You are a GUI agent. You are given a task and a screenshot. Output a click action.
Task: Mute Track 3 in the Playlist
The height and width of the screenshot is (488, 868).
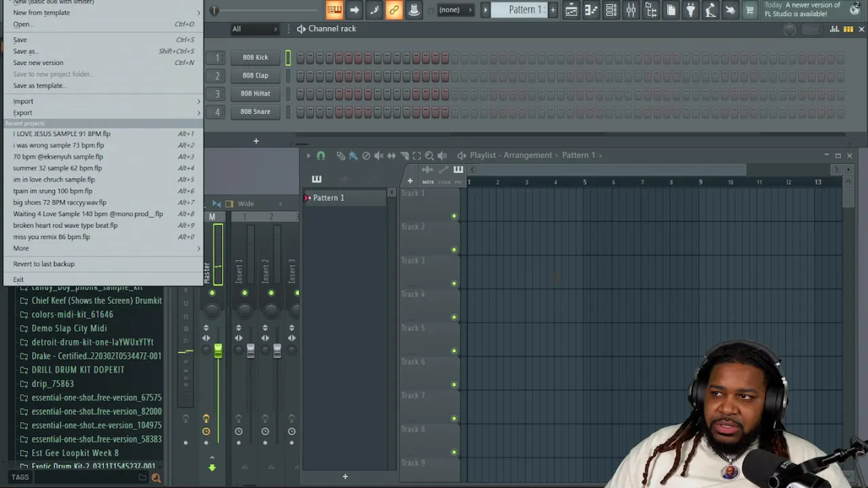pyautogui.click(x=454, y=283)
